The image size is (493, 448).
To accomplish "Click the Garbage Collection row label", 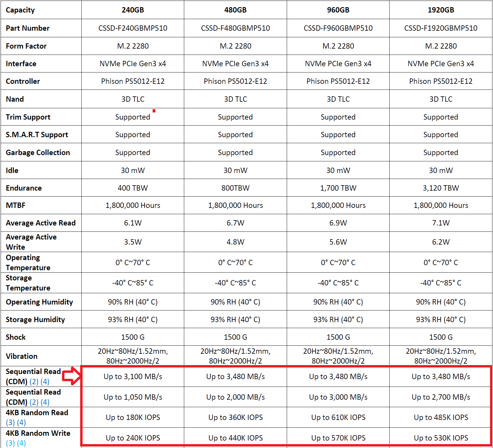I will tap(38, 152).
